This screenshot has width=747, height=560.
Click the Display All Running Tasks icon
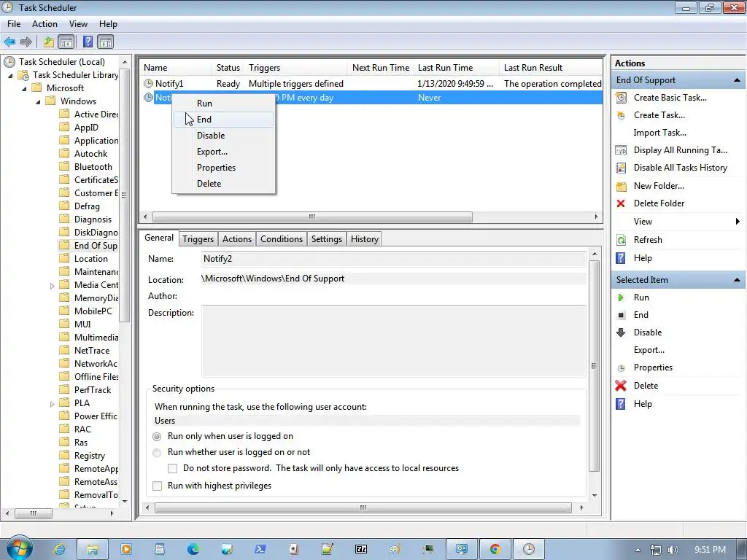[621, 150]
